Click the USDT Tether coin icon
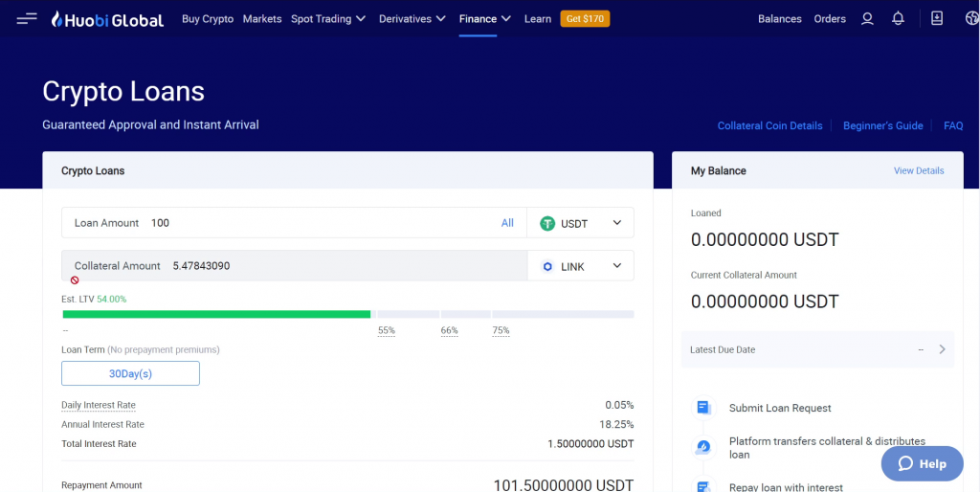 tap(547, 223)
